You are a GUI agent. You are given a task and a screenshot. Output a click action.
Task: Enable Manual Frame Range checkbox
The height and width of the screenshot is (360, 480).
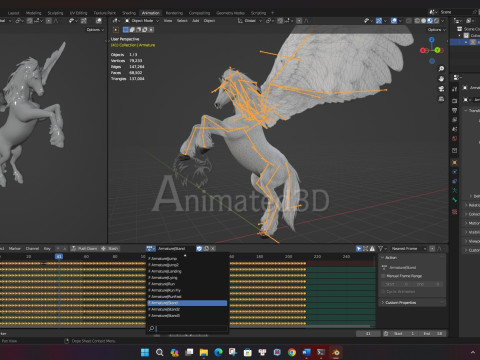pyautogui.click(x=383, y=276)
